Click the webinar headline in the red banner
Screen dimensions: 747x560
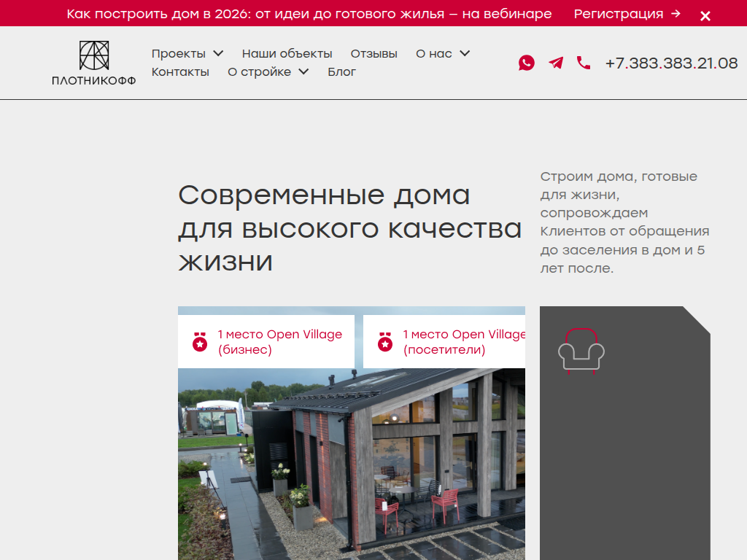pos(309,13)
